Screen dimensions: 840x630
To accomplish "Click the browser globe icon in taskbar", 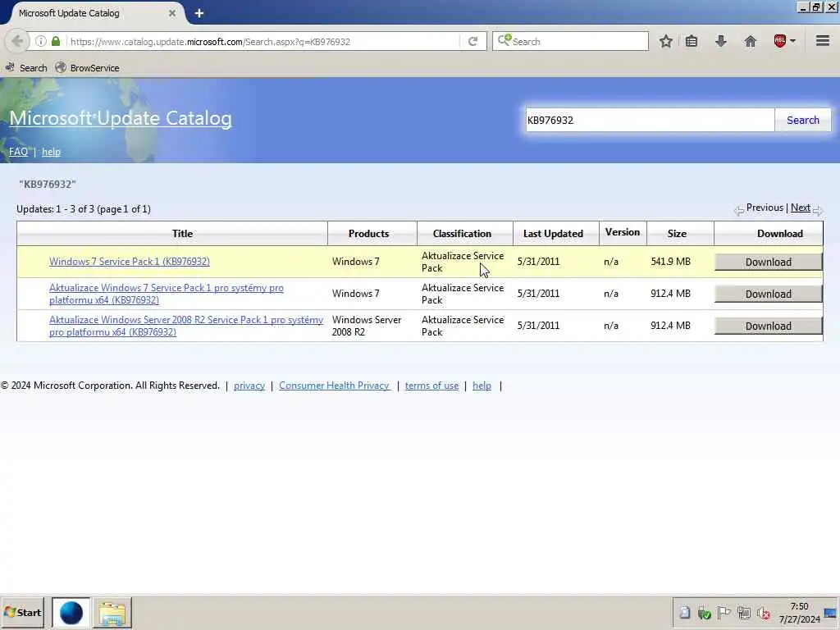I will point(71,613).
